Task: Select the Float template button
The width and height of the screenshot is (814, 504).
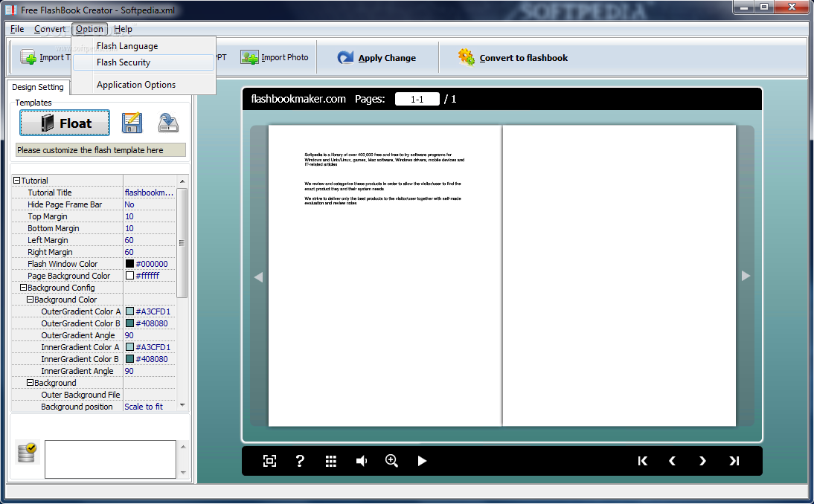Action: [x=65, y=123]
